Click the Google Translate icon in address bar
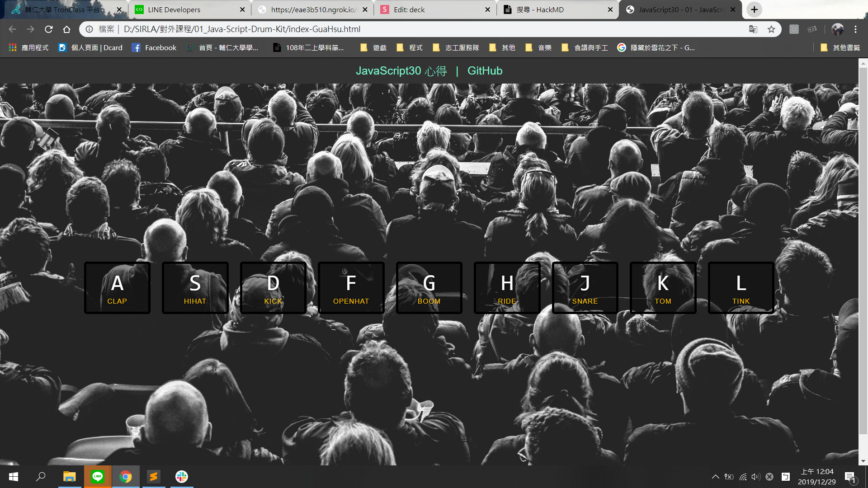Screen dimensions: 868x488 [753, 29]
